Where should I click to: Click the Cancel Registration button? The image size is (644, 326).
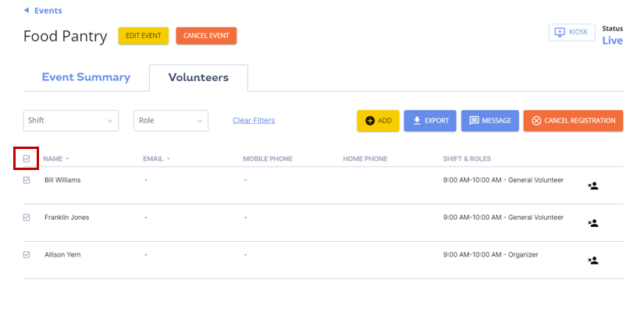coord(573,121)
